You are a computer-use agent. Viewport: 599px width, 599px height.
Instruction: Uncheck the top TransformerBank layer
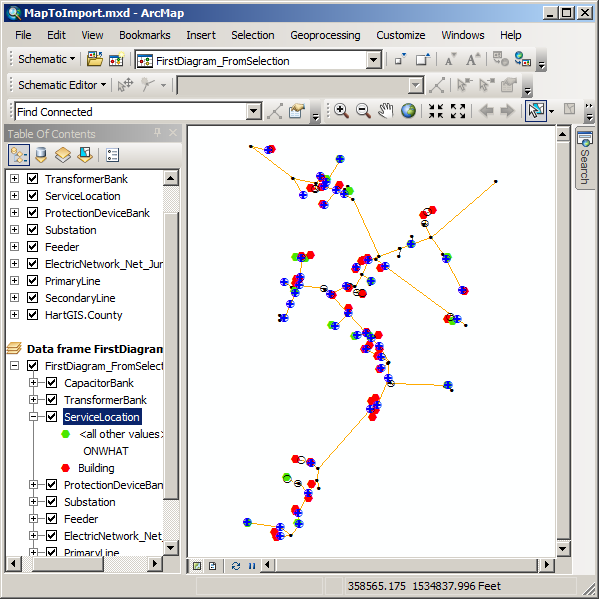click(32, 178)
